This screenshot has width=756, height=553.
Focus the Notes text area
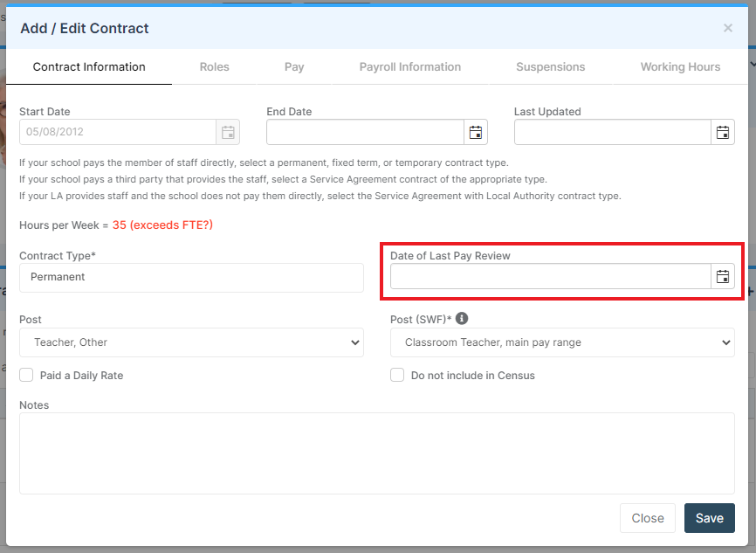point(377,453)
